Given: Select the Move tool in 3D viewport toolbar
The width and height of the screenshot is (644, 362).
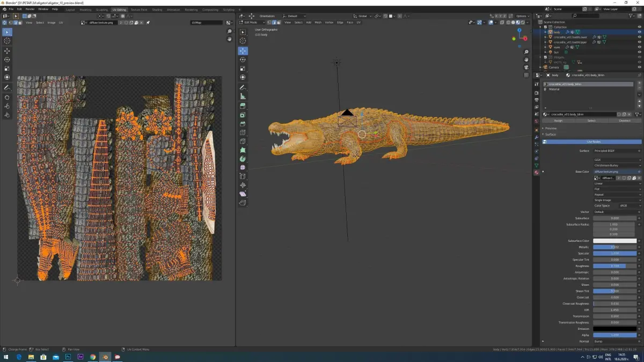Looking at the screenshot, I should 243,50.
